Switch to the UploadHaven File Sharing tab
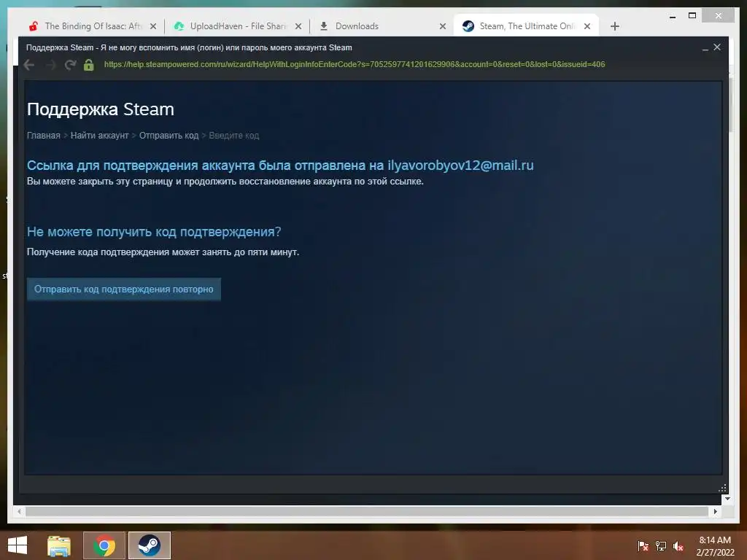The height and width of the screenshot is (560, 747). [238, 26]
